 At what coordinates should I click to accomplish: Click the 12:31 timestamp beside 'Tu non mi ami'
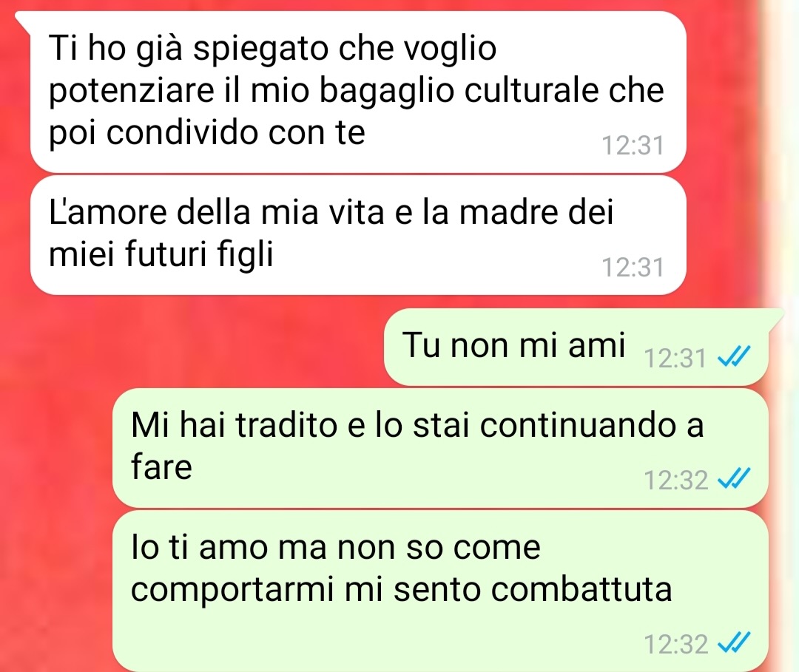click(x=675, y=358)
